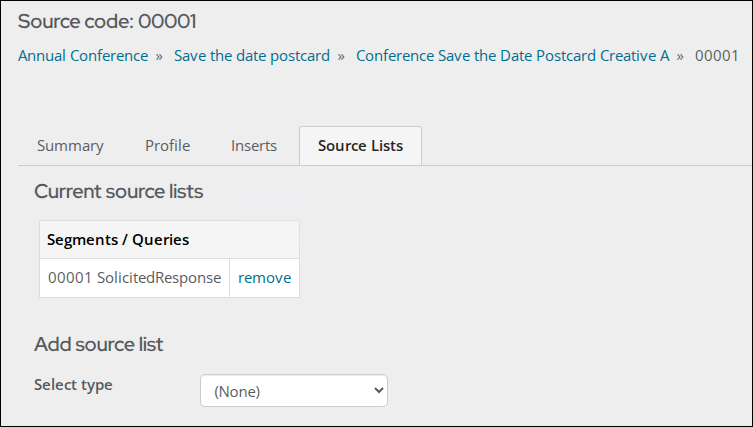Click the » separator after Annual Conference
This screenshot has width=753, height=427.
[x=159, y=57]
